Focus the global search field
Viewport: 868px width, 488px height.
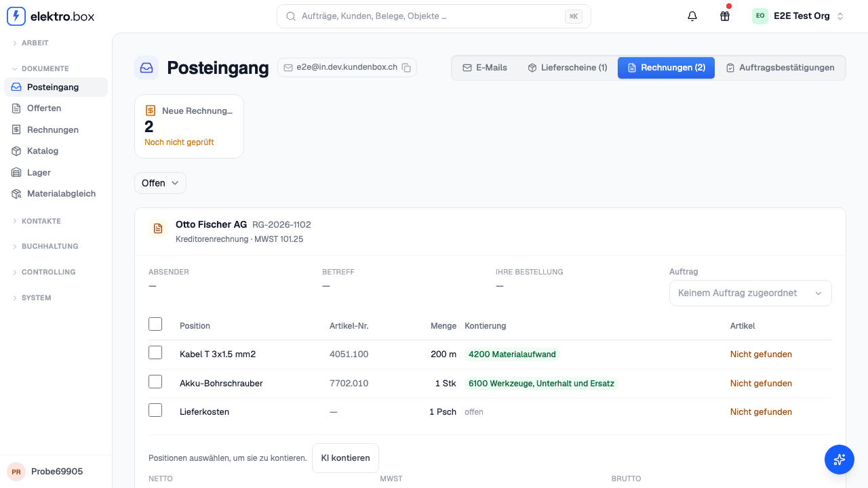[434, 16]
